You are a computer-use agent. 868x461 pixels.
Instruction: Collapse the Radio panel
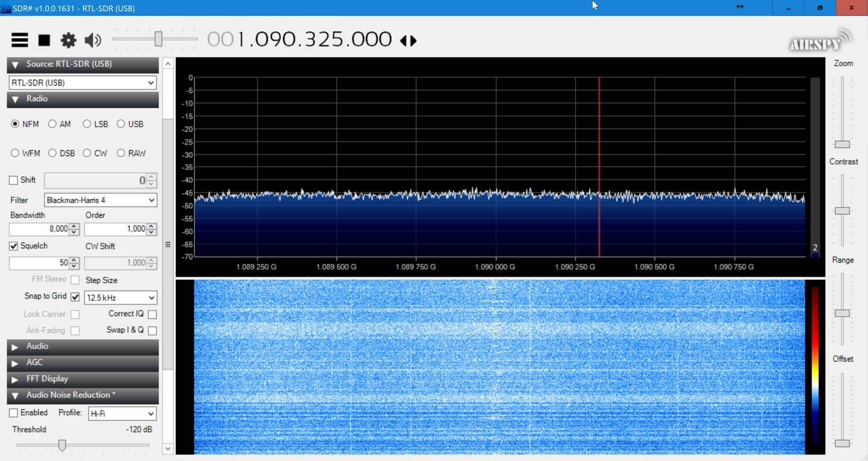(83, 99)
